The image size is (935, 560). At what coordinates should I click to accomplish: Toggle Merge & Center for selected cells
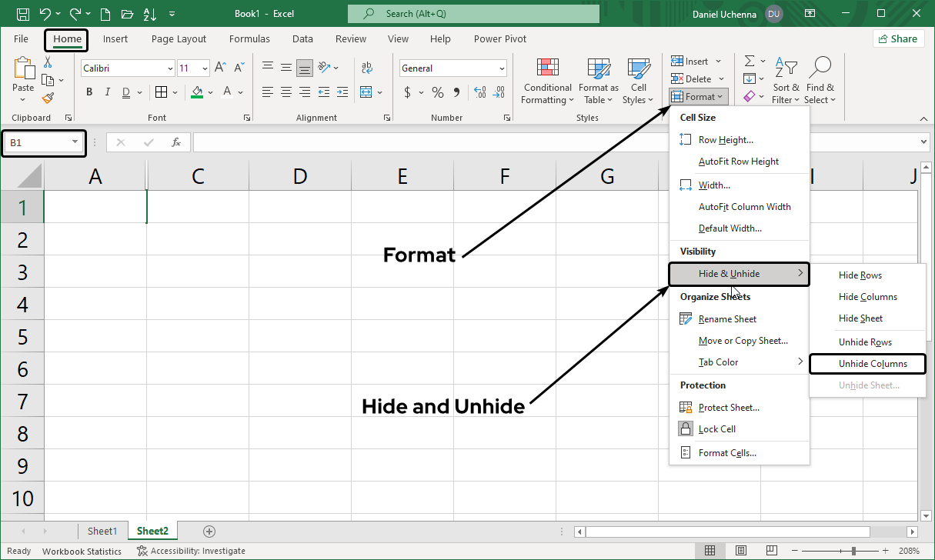click(x=368, y=92)
